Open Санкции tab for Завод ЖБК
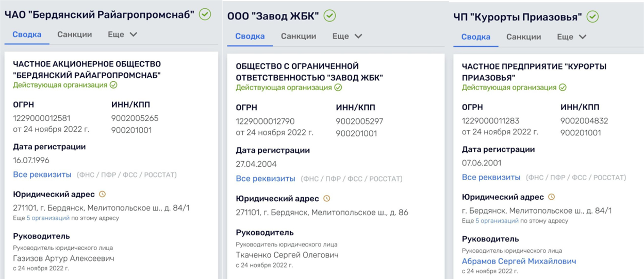This screenshot has height=279, width=644. tap(299, 37)
